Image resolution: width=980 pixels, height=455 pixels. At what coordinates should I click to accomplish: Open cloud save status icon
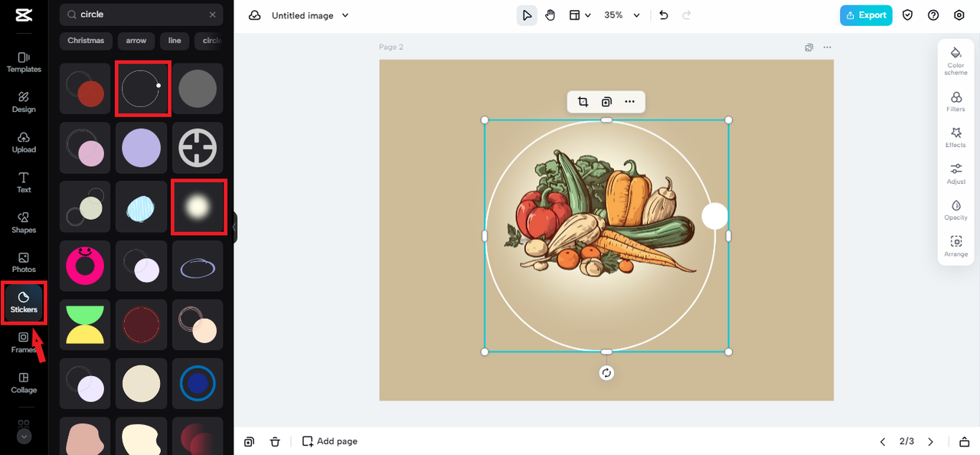(255, 15)
